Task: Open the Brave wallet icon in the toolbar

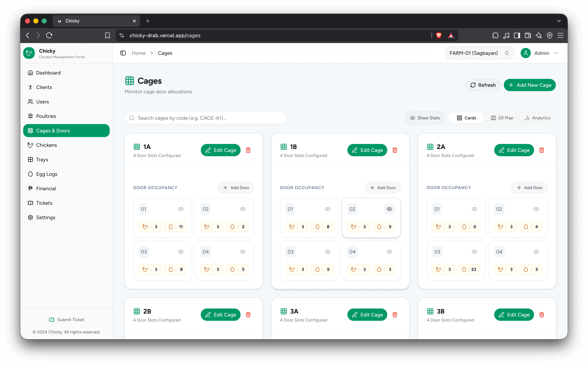Action: tap(528, 35)
